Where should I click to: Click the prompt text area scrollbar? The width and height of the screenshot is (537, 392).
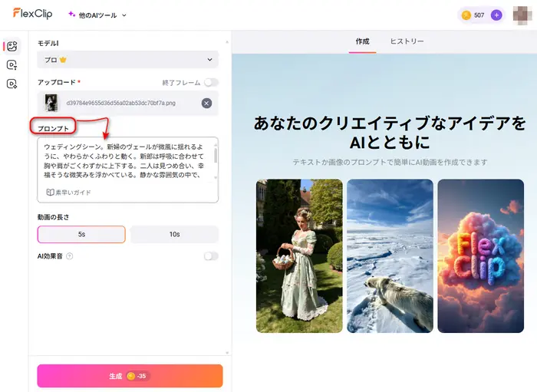(x=216, y=156)
